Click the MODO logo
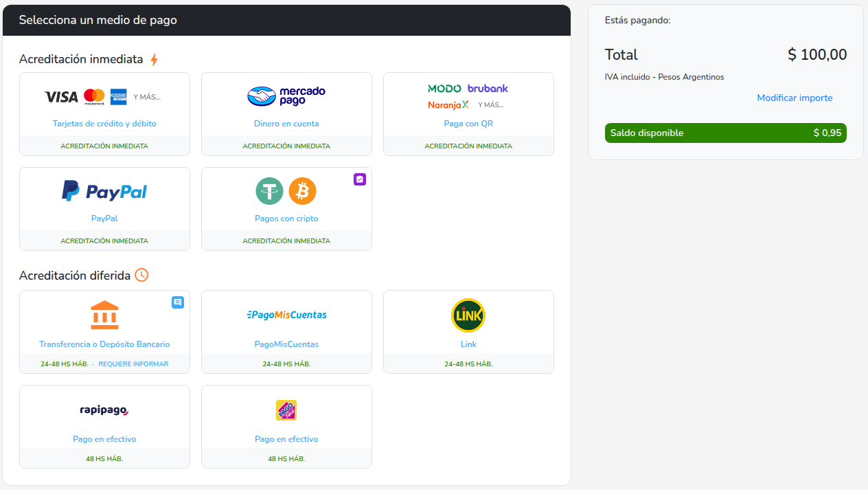This screenshot has height=490, width=868. tap(444, 88)
